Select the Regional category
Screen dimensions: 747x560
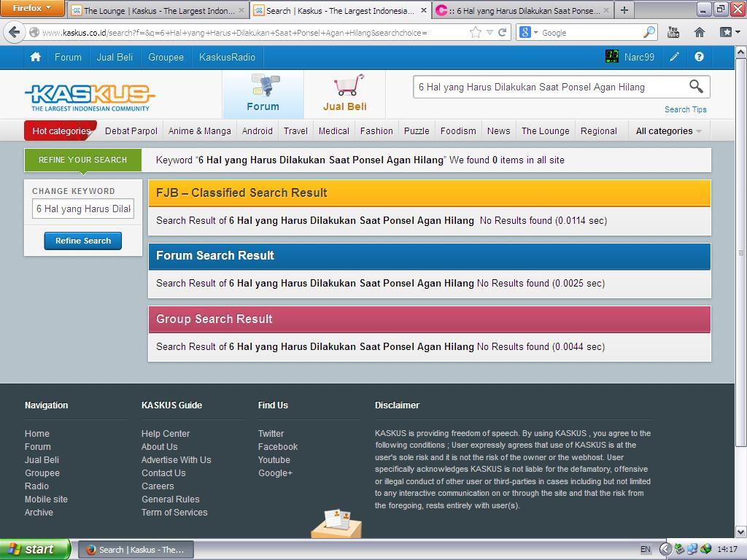(x=599, y=131)
